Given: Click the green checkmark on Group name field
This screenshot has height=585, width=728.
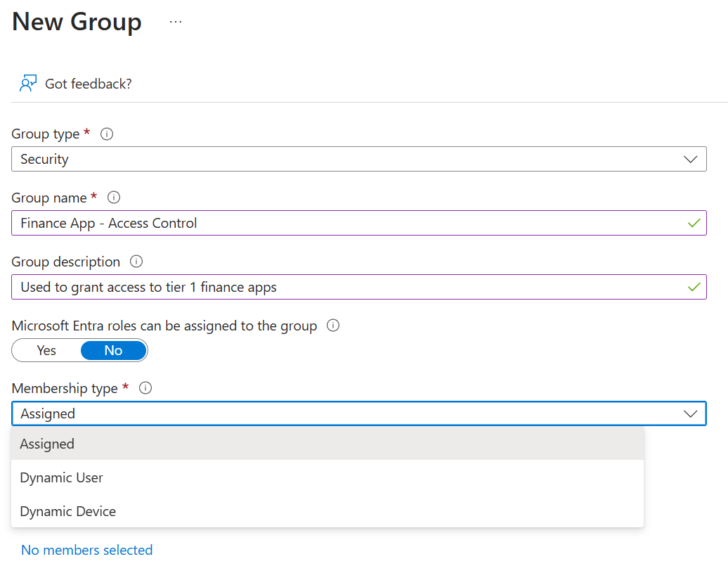Looking at the screenshot, I should [x=694, y=223].
